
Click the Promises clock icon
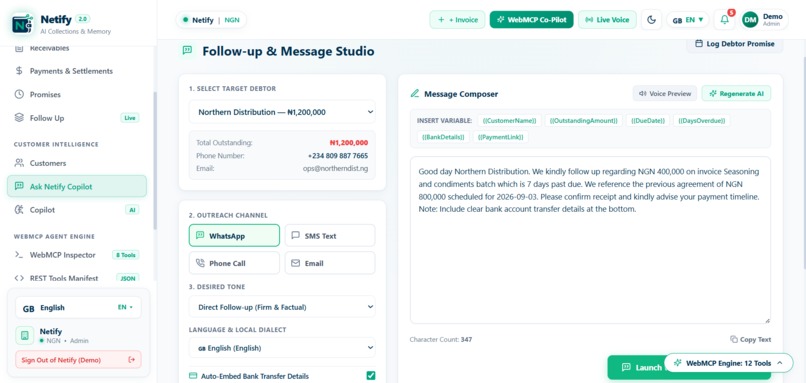[x=19, y=94]
